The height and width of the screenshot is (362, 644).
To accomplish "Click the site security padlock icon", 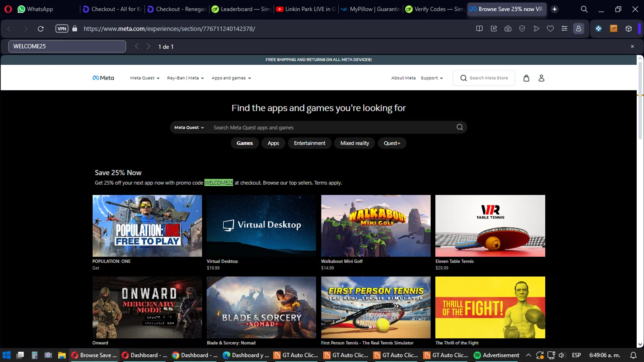I will (x=75, y=29).
